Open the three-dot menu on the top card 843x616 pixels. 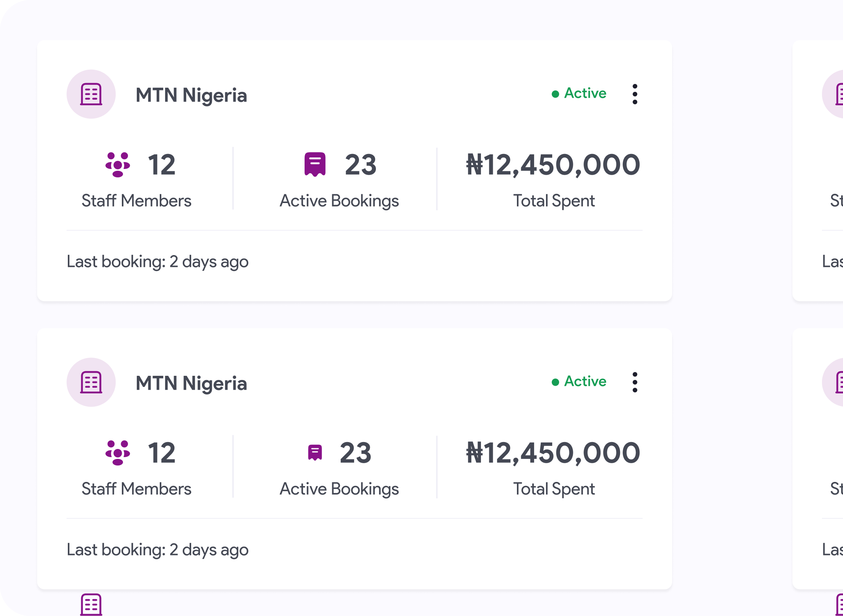[x=635, y=94]
